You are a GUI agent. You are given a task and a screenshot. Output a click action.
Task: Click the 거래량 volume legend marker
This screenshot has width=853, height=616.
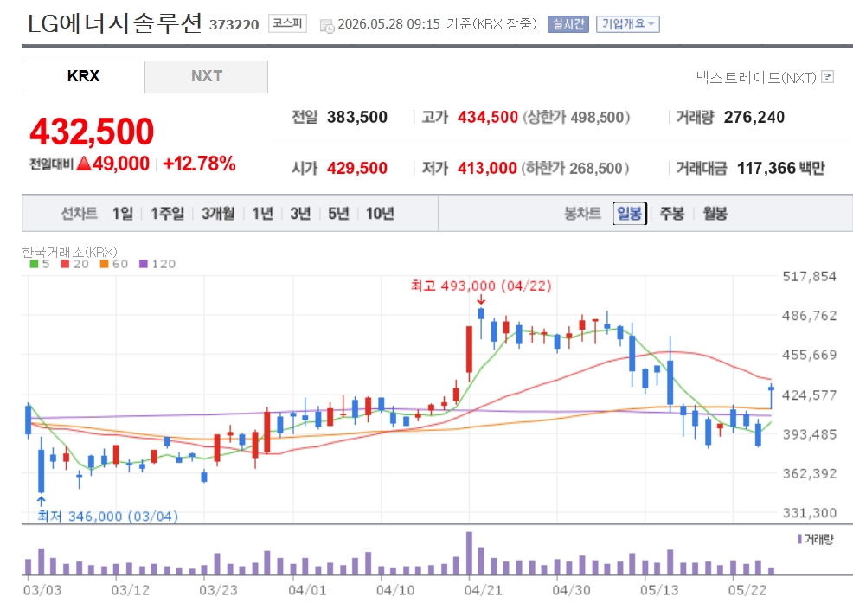coord(799,539)
